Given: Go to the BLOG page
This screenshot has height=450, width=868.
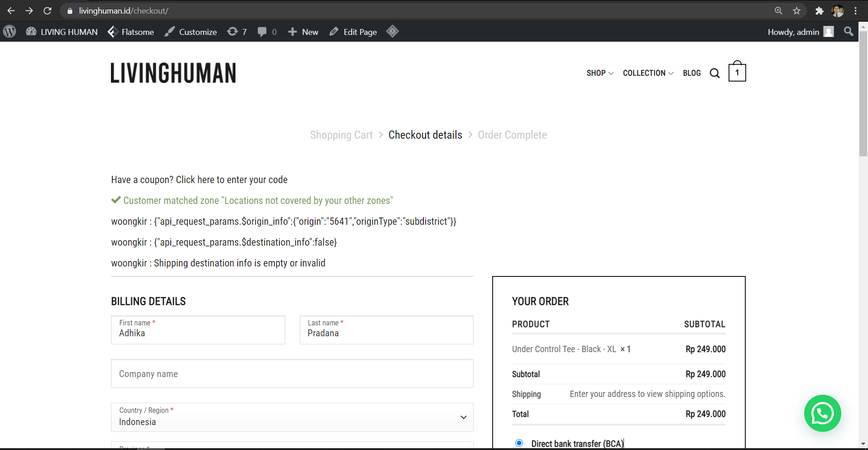Looking at the screenshot, I should point(692,73).
